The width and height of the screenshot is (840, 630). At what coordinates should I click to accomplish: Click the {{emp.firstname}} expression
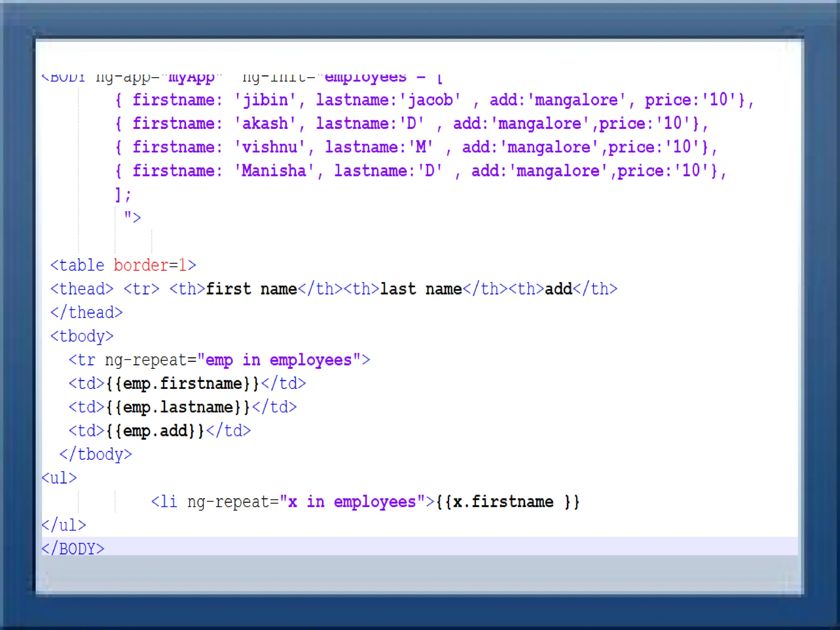183,383
